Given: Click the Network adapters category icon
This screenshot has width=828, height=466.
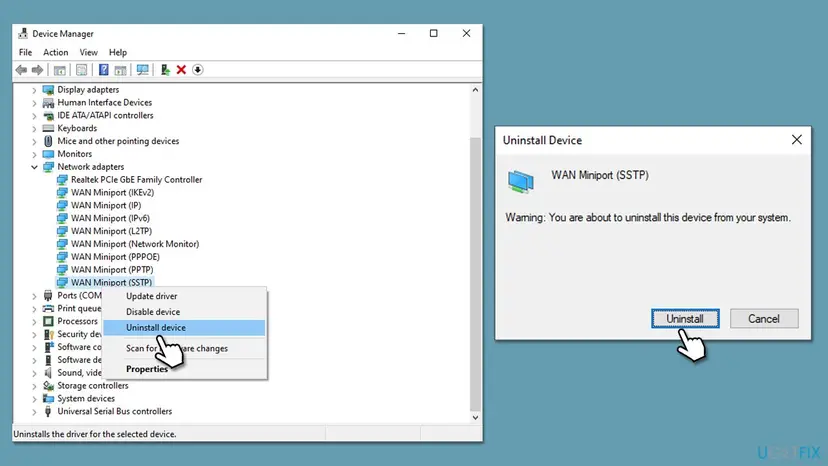Looking at the screenshot, I should point(48,167).
